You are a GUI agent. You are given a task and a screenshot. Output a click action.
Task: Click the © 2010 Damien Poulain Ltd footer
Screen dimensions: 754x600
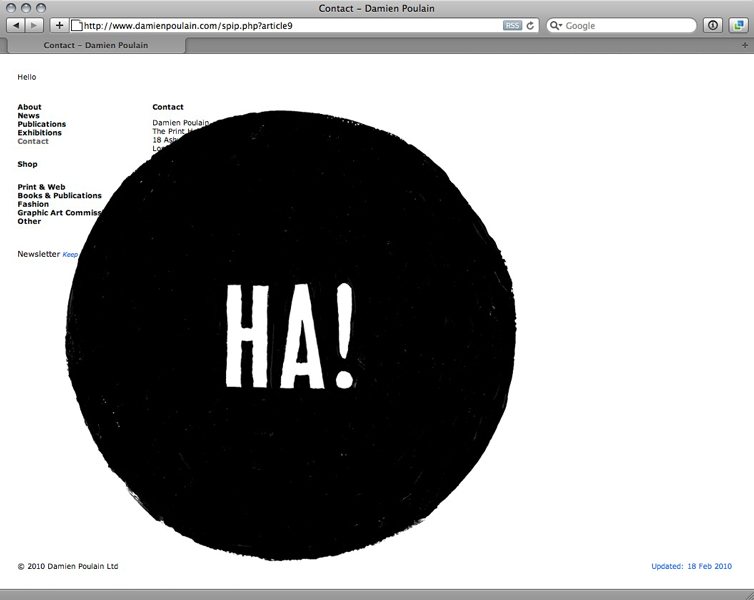coord(68,566)
